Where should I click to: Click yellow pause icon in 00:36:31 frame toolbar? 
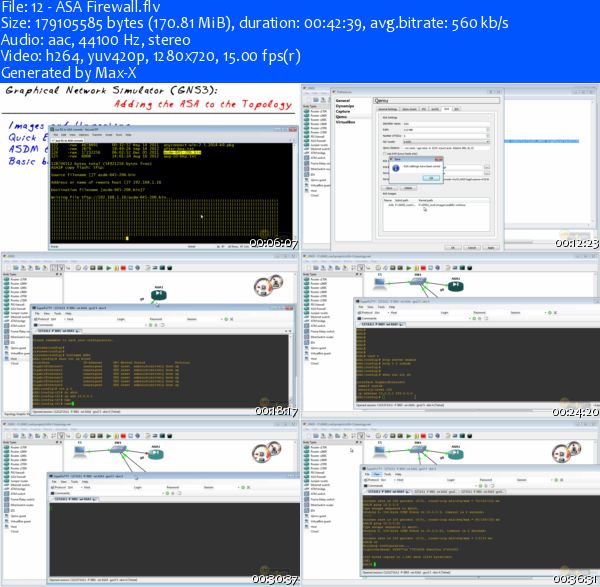pos(416,435)
